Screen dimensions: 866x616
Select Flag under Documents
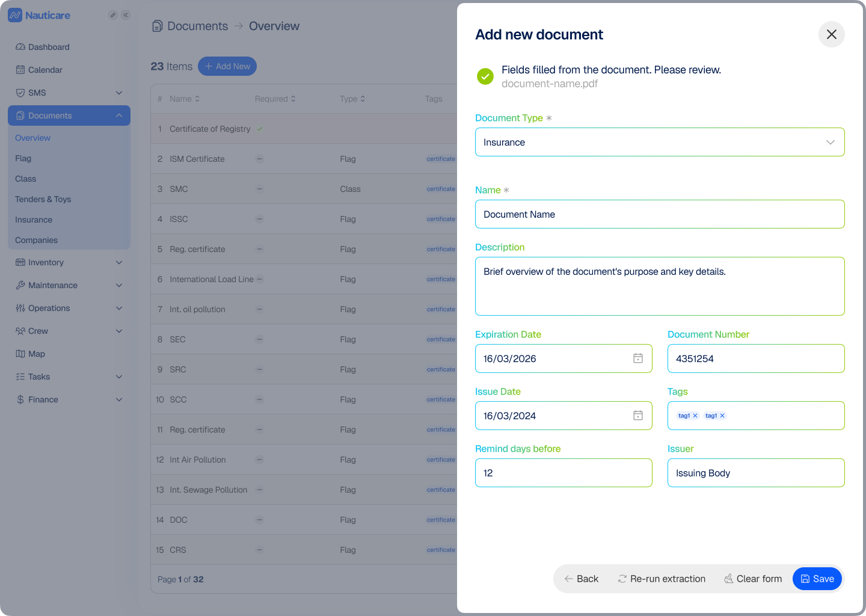click(23, 158)
